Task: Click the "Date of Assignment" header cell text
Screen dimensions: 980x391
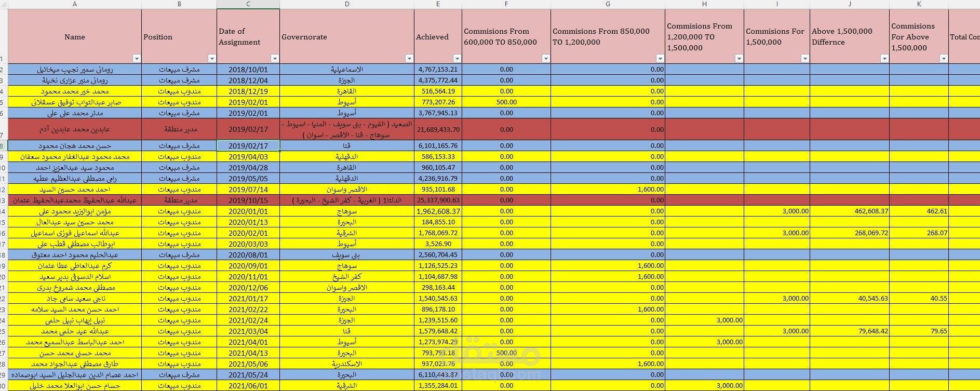Action: click(x=239, y=37)
